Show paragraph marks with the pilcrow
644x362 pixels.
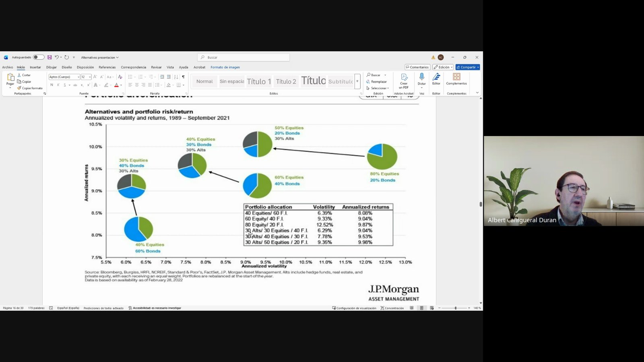pos(183,77)
